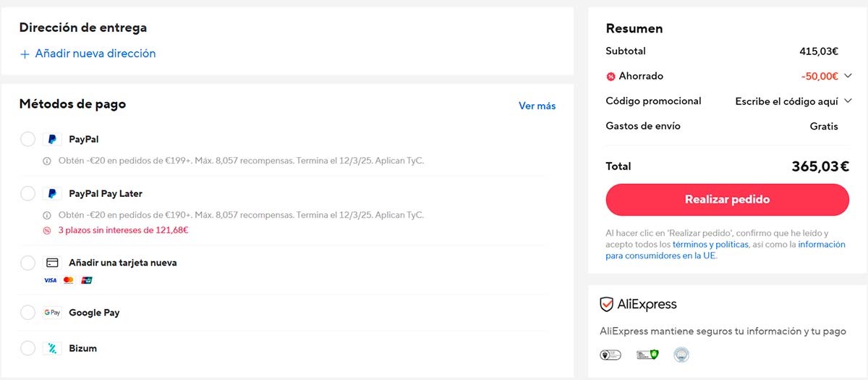Click the AliExpress shield logo icon
Viewport: 868px width, 380px height.
(x=607, y=304)
